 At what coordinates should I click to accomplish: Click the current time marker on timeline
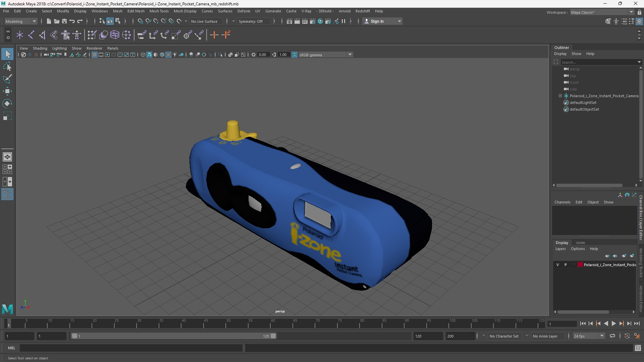8,324
